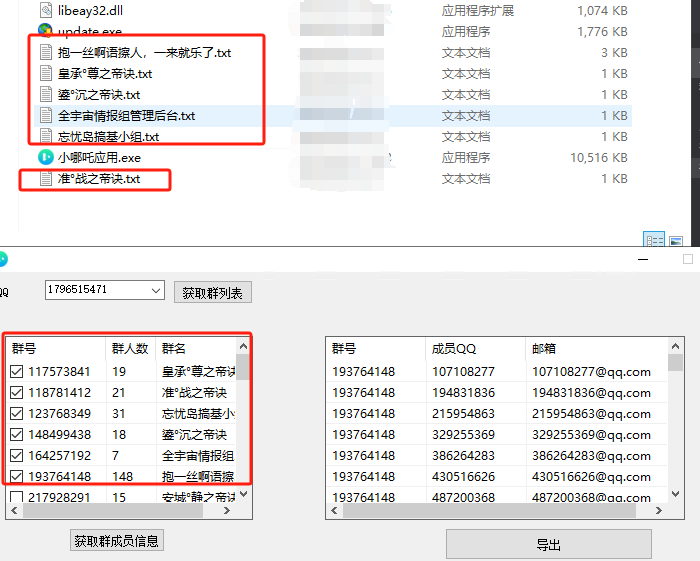Uncheck group 117573841 checkbox
Viewport: 700px width, 561px height.
point(17,372)
